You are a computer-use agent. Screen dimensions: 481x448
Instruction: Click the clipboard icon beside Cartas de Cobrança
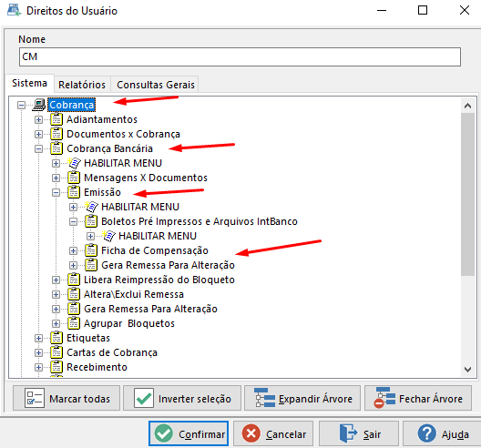pos(56,352)
